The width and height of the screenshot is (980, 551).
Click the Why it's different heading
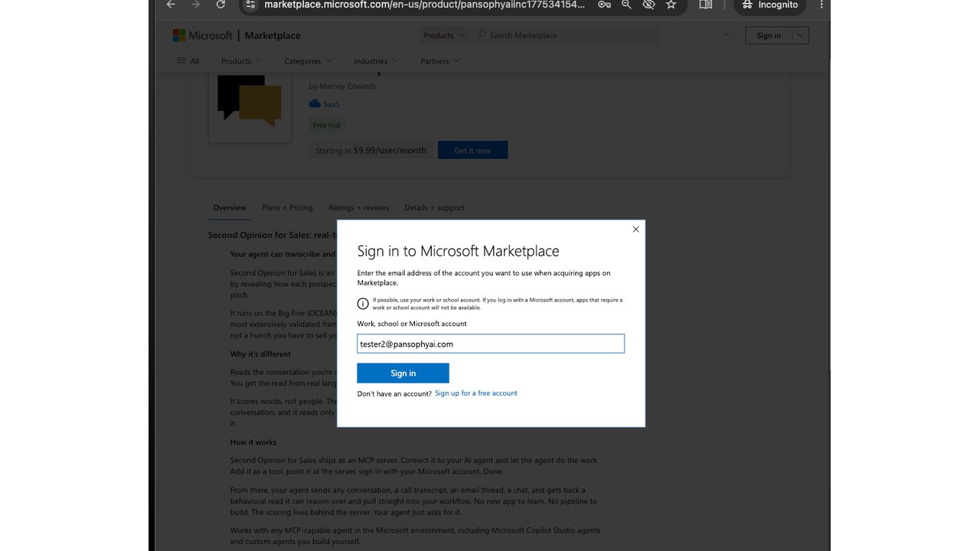[x=261, y=354]
